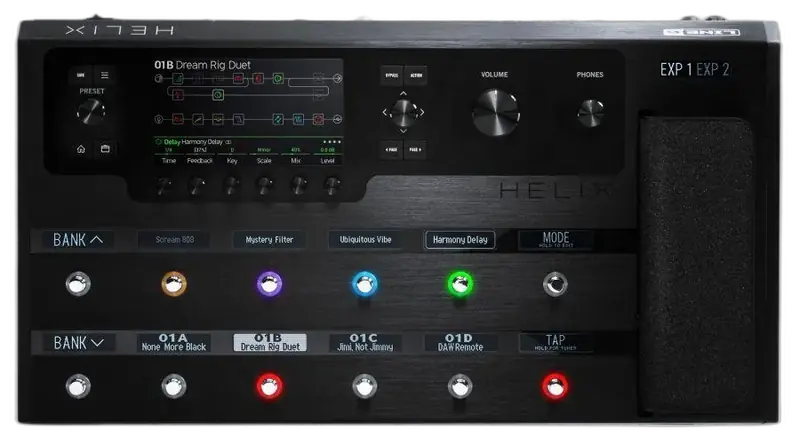
Task: Select the blue block on path 2
Action: point(298,119)
